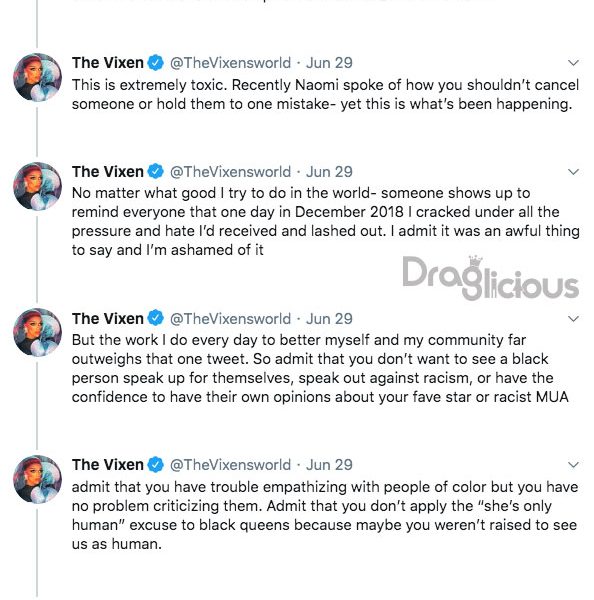Open @TheVixensworld handle on 'But the work' tweet
This screenshot has height=600, width=594.
(230, 319)
